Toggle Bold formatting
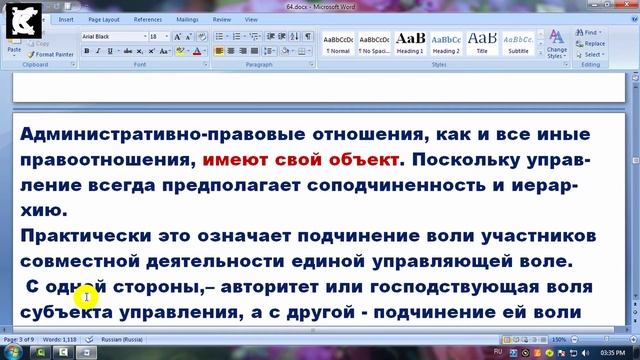640x360 pixels. click(87, 51)
